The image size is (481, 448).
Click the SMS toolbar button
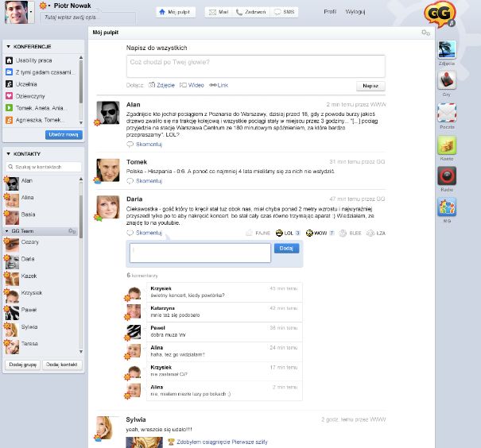pos(285,12)
